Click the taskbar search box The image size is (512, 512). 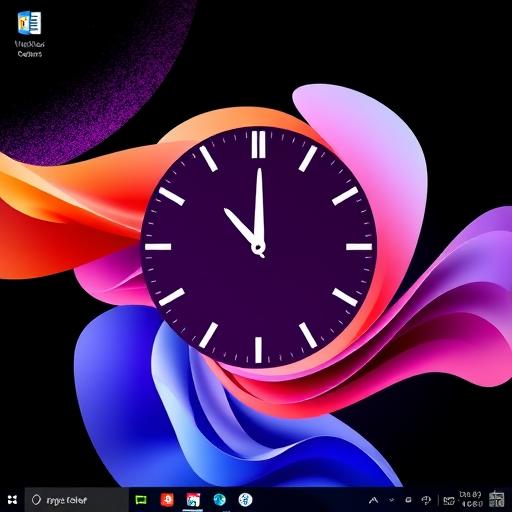(x=77, y=500)
